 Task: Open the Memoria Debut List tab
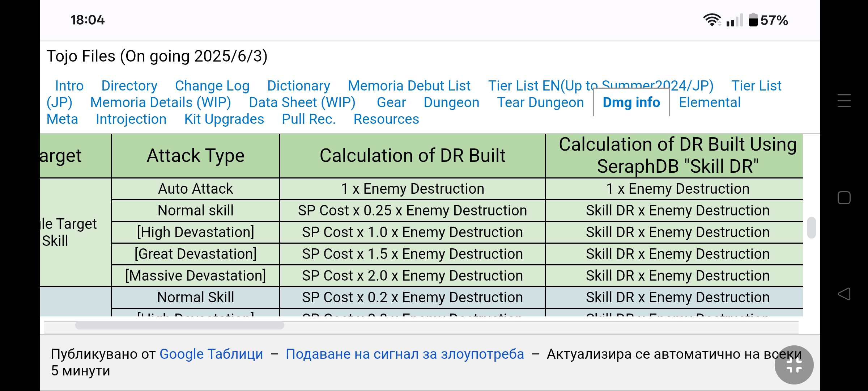[x=409, y=86]
